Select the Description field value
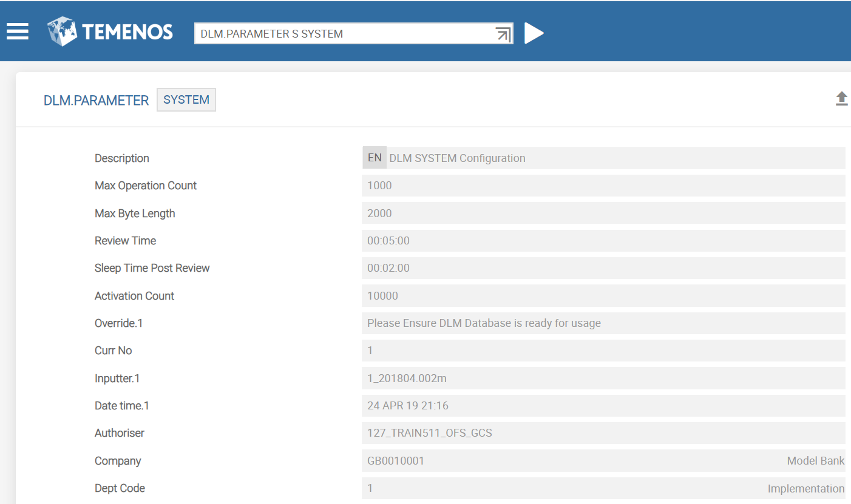The height and width of the screenshot is (504, 851). point(613,158)
